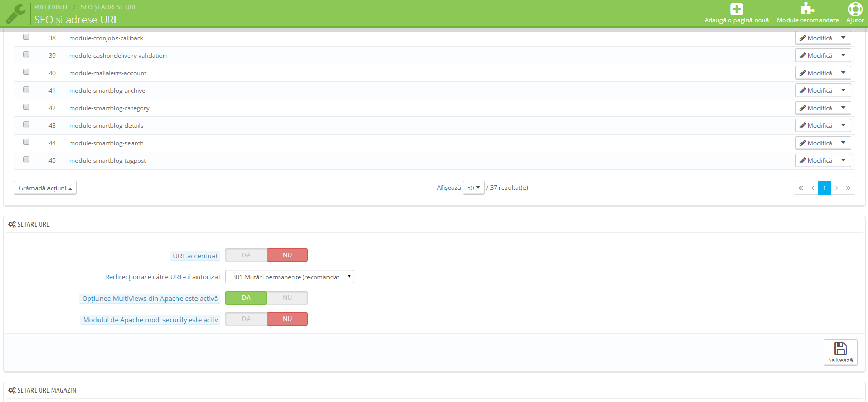Open Module recomandate puzzle icon
The height and width of the screenshot is (402, 868).
[808, 9]
